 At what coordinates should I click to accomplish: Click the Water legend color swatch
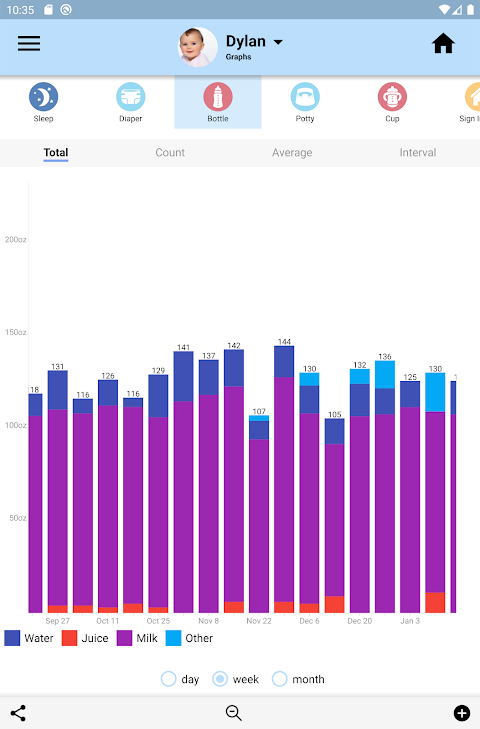(x=12, y=638)
